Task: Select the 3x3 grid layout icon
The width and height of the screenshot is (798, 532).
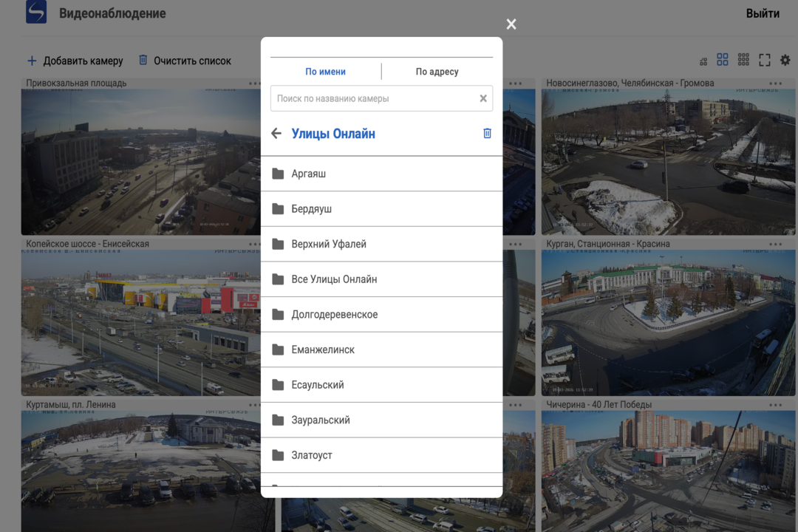Action: click(x=743, y=60)
